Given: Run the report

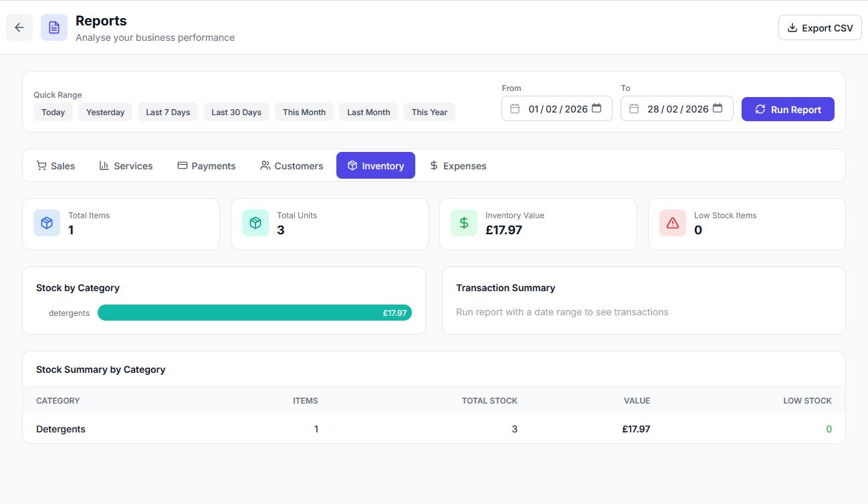Looking at the screenshot, I should point(788,109).
